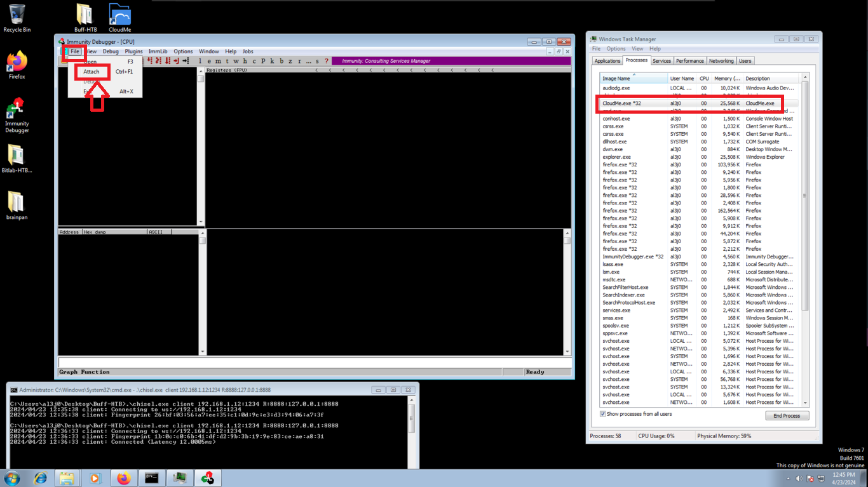Select the Buff-HTB desktop folder
The height and width of the screenshot is (487, 868).
click(85, 18)
